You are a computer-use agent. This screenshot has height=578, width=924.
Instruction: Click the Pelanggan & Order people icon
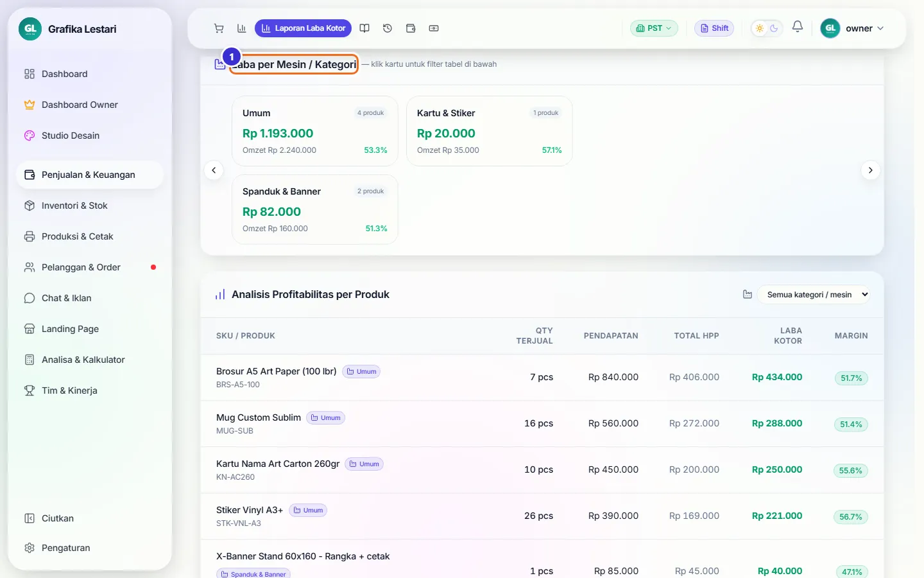(x=30, y=267)
